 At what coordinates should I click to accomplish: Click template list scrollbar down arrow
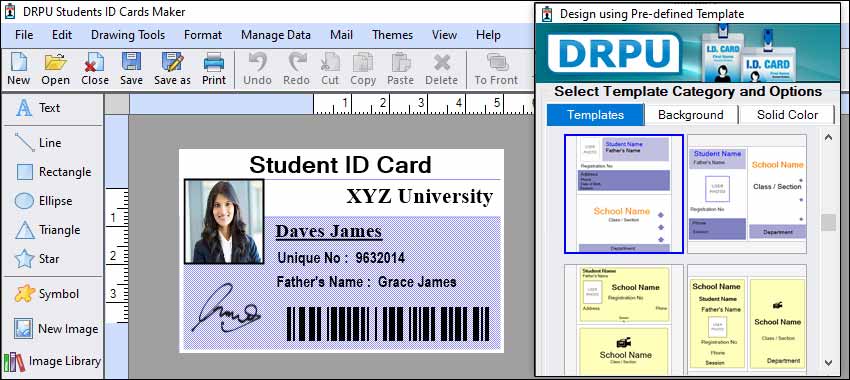pos(828,362)
